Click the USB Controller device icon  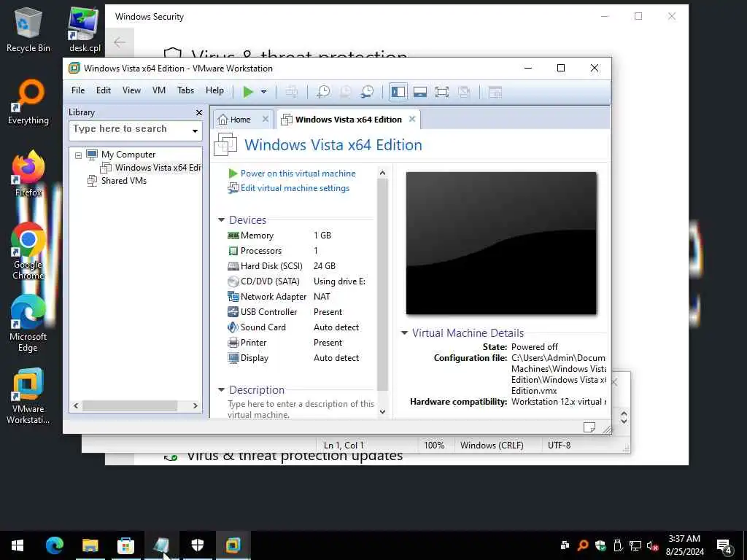pos(233,312)
